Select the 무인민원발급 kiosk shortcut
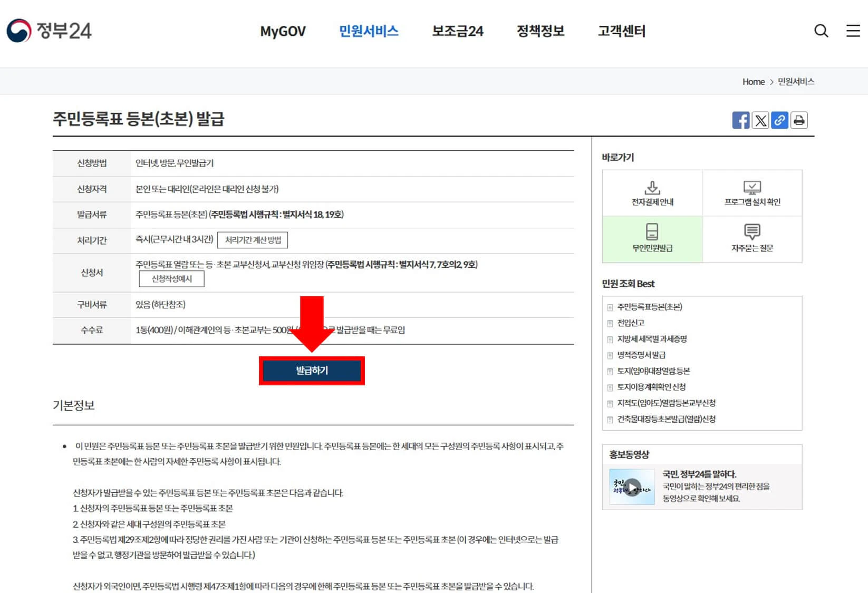Screen dimensions: 868x593 coord(652,239)
